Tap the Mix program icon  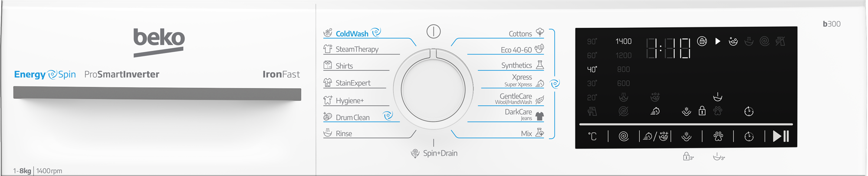[x=540, y=133]
